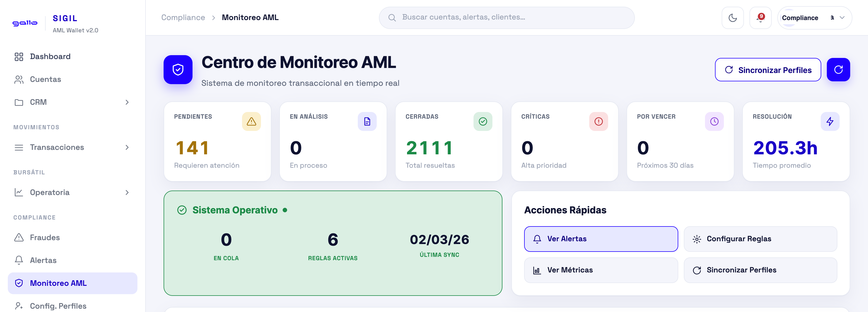Click the Ver Alertas quick action

(x=601, y=239)
